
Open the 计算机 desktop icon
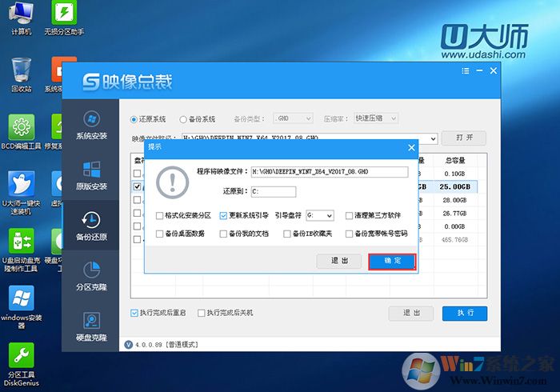21,15
